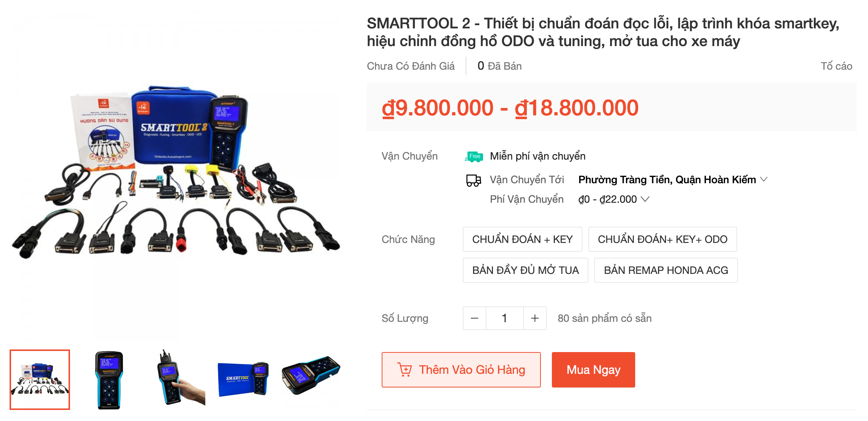Select the first thumbnail with full kit
The height and width of the screenshot is (421, 868).
40,380
